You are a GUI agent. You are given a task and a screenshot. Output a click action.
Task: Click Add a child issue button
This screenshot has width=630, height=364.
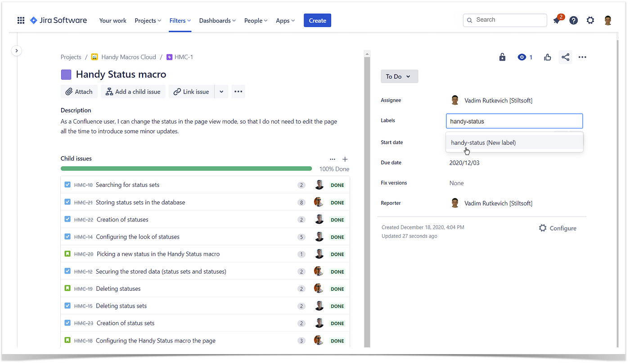pyautogui.click(x=133, y=92)
